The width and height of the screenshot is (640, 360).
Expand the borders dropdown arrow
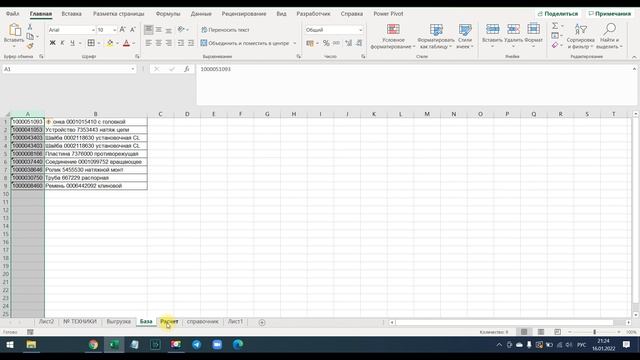pos(99,43)
